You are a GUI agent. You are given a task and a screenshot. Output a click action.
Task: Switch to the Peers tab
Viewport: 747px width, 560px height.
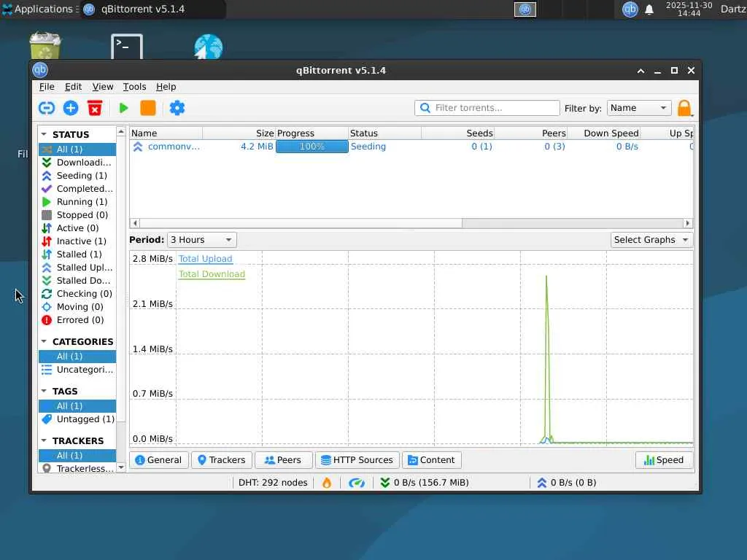coord(283,460)
